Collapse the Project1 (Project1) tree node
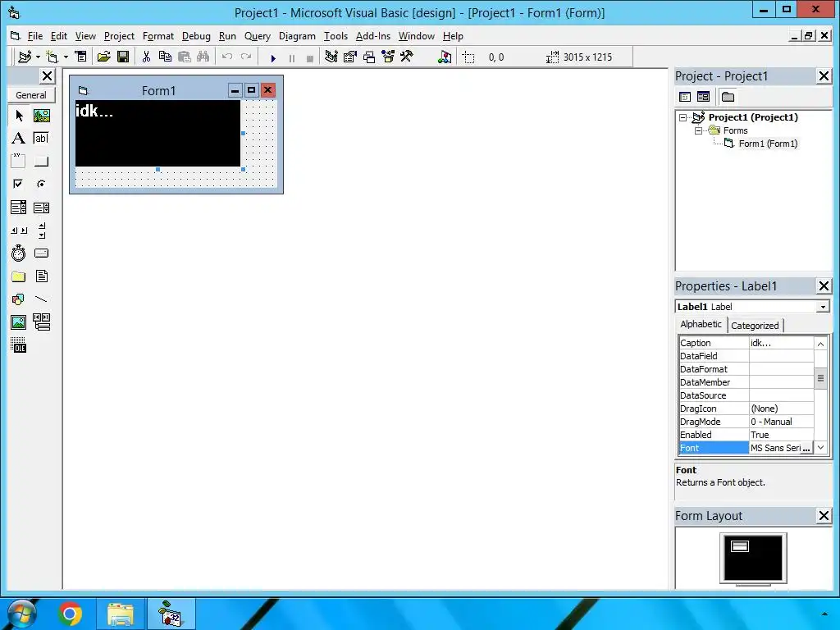Viewport: 840px width, 630px height. pyautogui.click(x=682, y=117)
